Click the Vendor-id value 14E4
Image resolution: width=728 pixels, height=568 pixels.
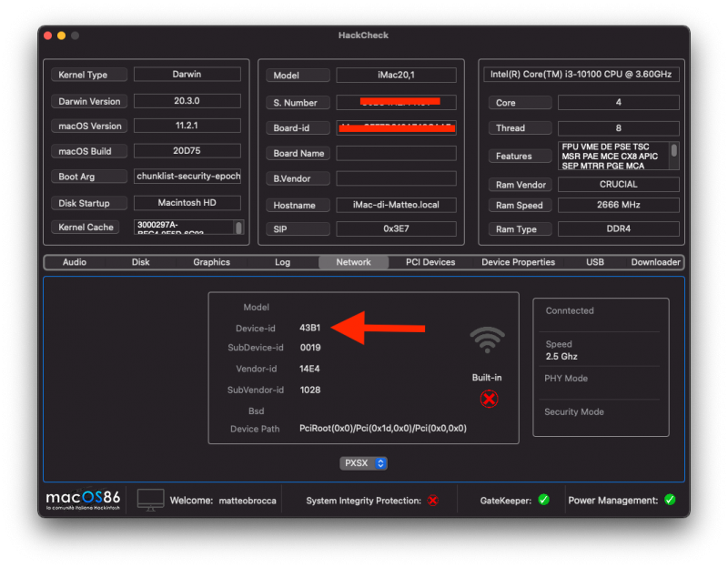(309, 369)
